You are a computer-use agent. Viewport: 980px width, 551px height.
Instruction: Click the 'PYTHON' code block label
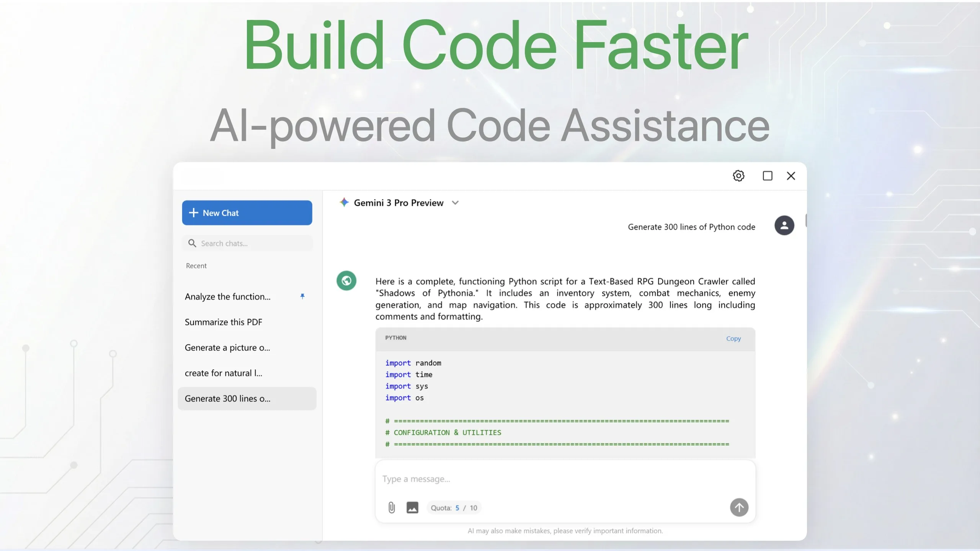[x=396, y=338]
